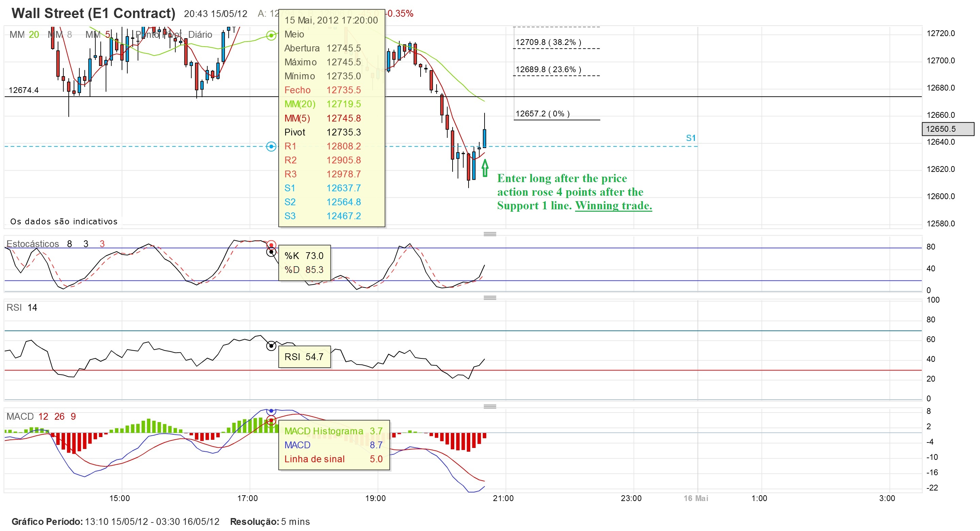Click the blue S1 crosshair marker circle
980x531 pixels.
click(x=271, y=146)
